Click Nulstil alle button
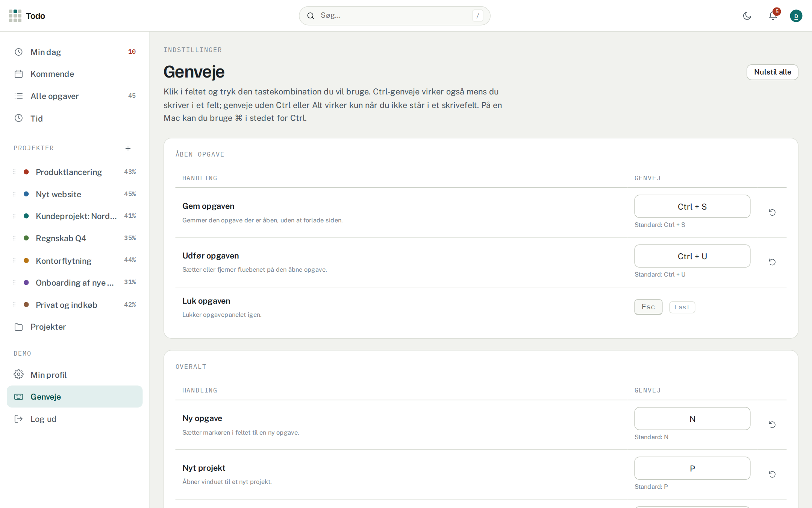 [x=772, y=72]
